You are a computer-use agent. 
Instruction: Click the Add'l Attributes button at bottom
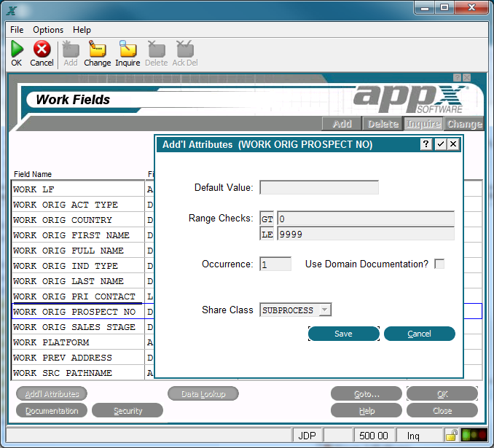[x=52, y=394]
